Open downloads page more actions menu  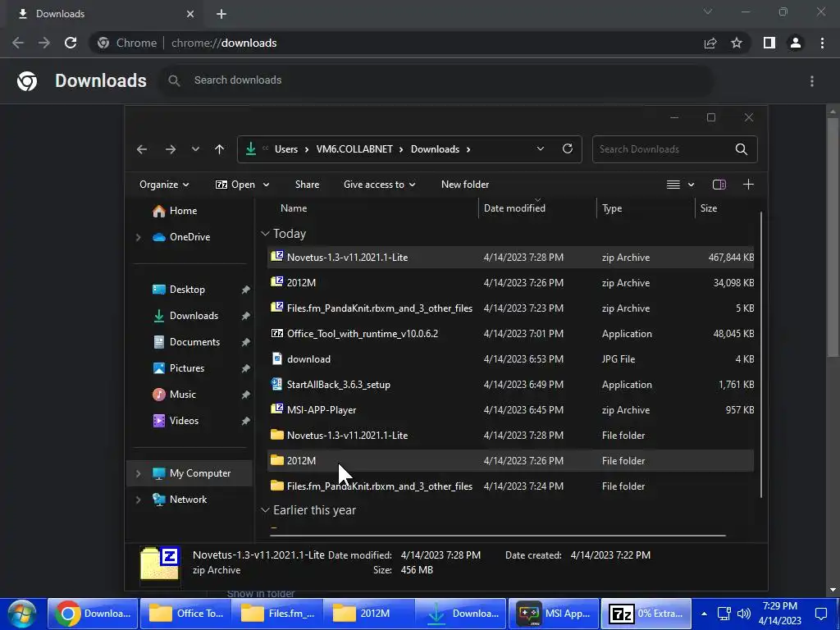[x=812, y=81]
